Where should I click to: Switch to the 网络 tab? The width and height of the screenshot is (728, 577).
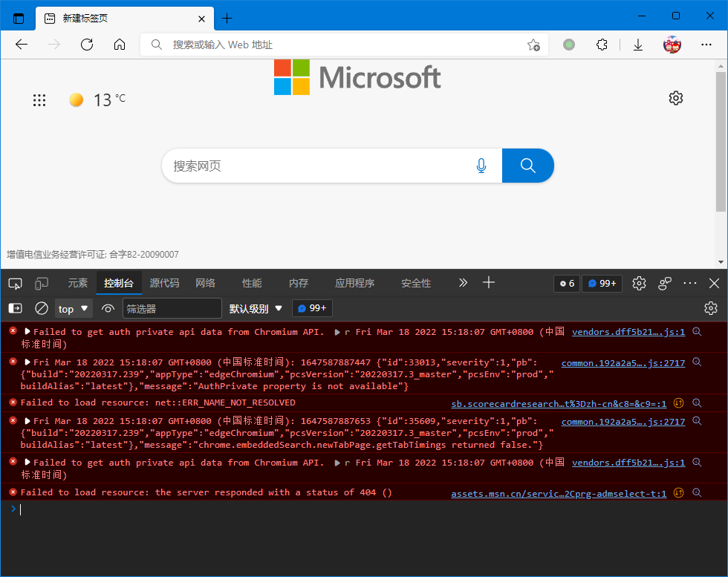pos(205,283)
